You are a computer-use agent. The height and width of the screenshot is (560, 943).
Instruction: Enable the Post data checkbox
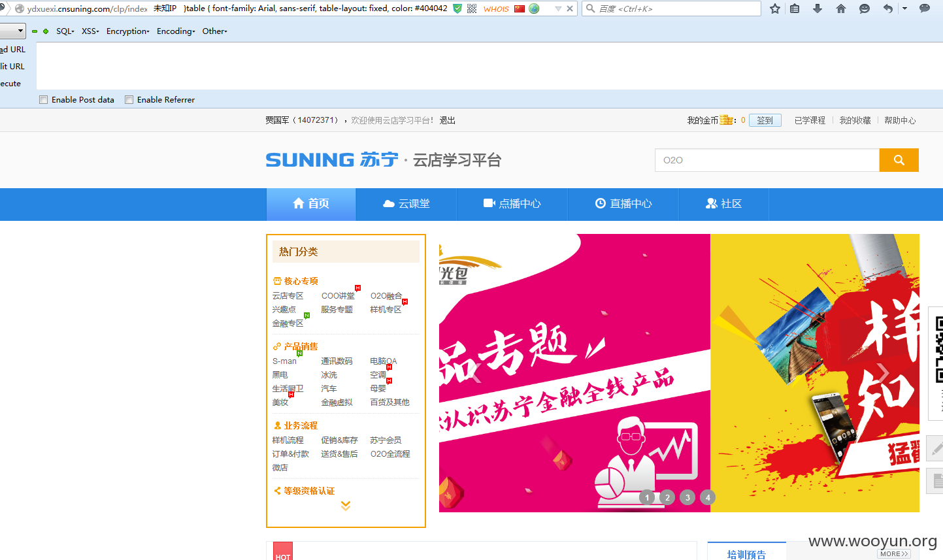click(x=44, y=100)
